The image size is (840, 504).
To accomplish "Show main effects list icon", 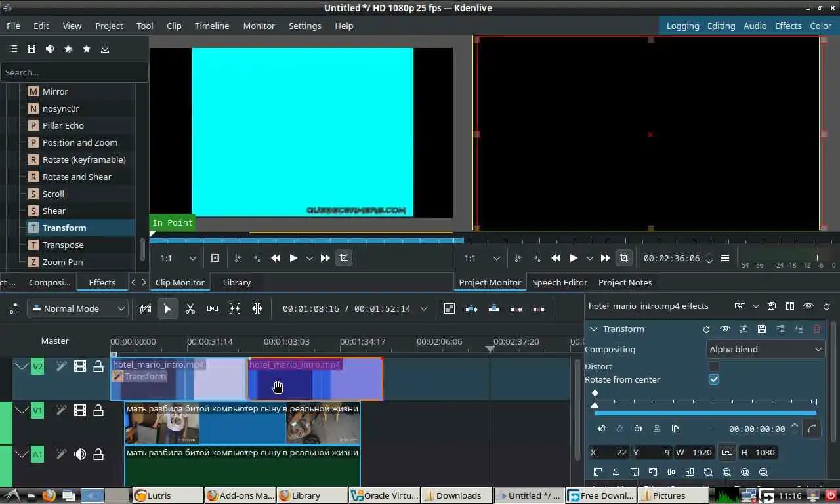I will (13, 49).
